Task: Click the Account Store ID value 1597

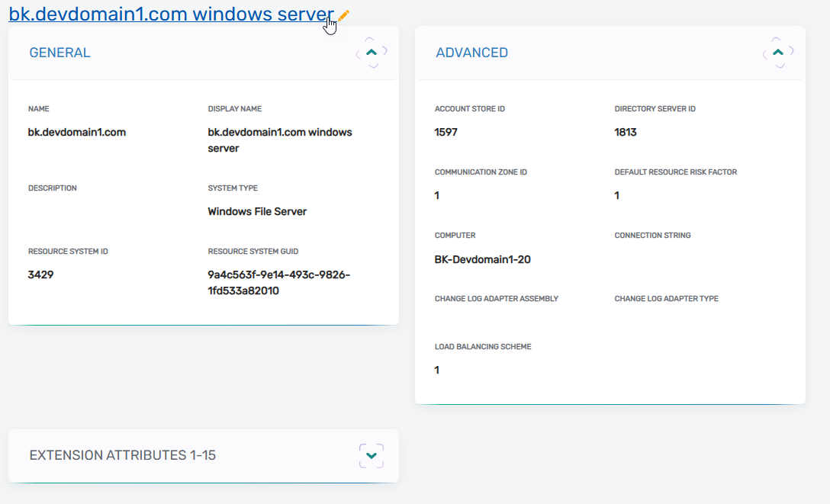Action: (446, 132)
